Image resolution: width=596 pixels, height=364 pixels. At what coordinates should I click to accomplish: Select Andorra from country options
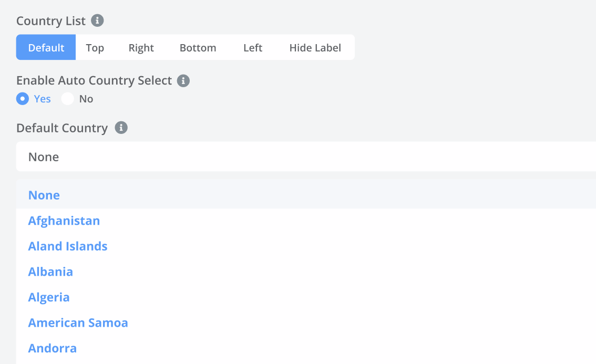53,348
